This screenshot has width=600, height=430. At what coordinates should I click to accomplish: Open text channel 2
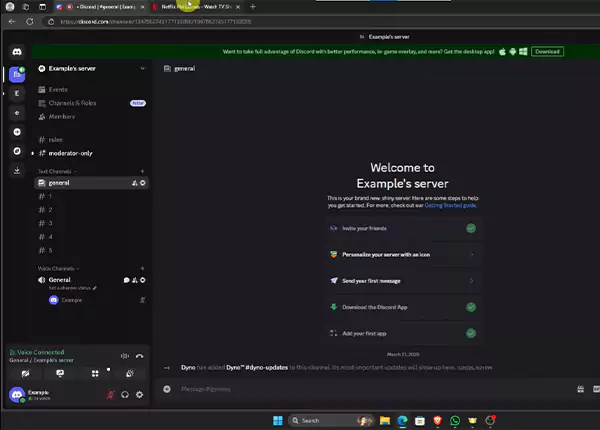coord(90,210)
